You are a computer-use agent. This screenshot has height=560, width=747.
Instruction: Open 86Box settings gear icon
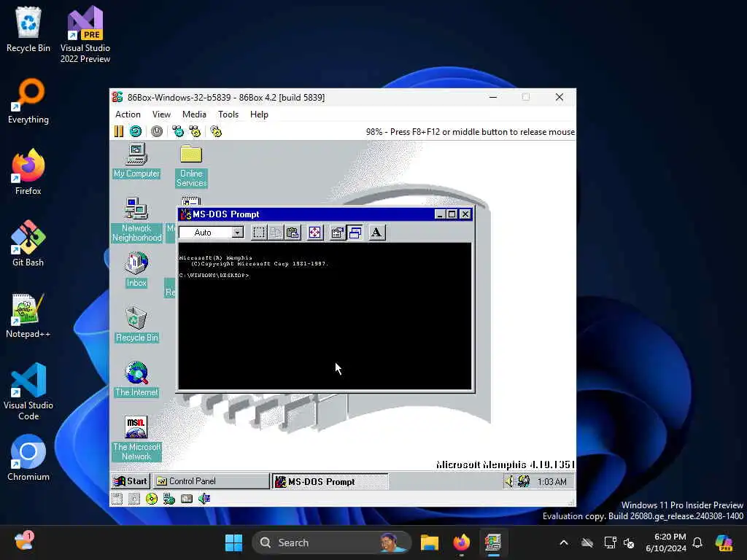point(216,131)
